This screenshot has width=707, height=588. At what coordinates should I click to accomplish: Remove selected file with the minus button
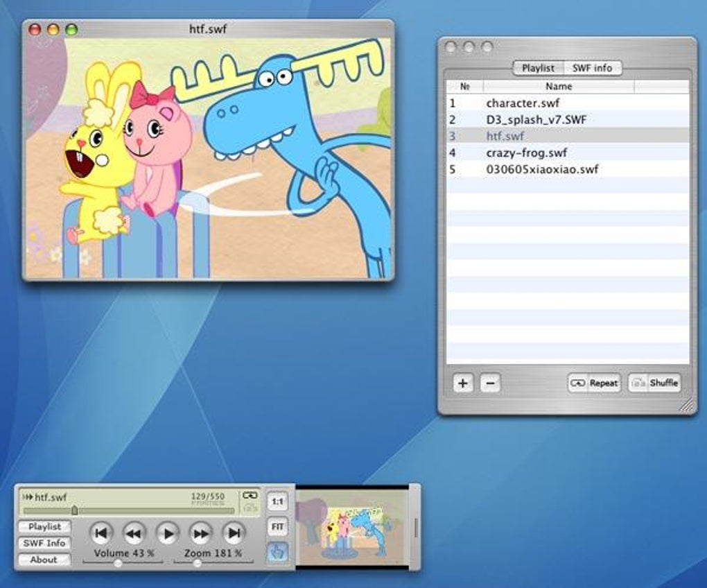click(491, 383)
